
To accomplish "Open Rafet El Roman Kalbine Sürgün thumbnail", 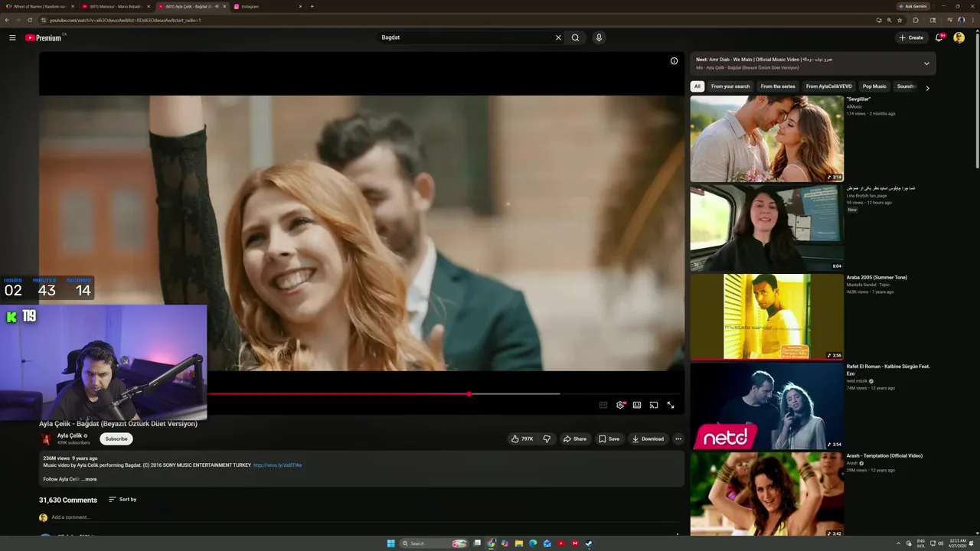I will click(766, 406).
